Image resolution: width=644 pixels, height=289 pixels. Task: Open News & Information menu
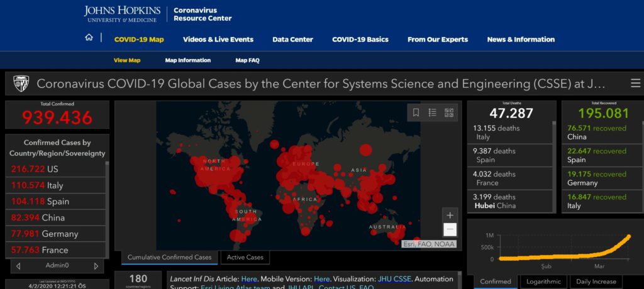(x=521, y=40)
